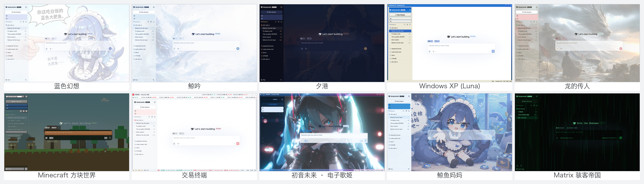This screenshot has height=184, width=644.
Task: Plus attach icon in 交易终端 prompt box
Action: click(174, 143)
